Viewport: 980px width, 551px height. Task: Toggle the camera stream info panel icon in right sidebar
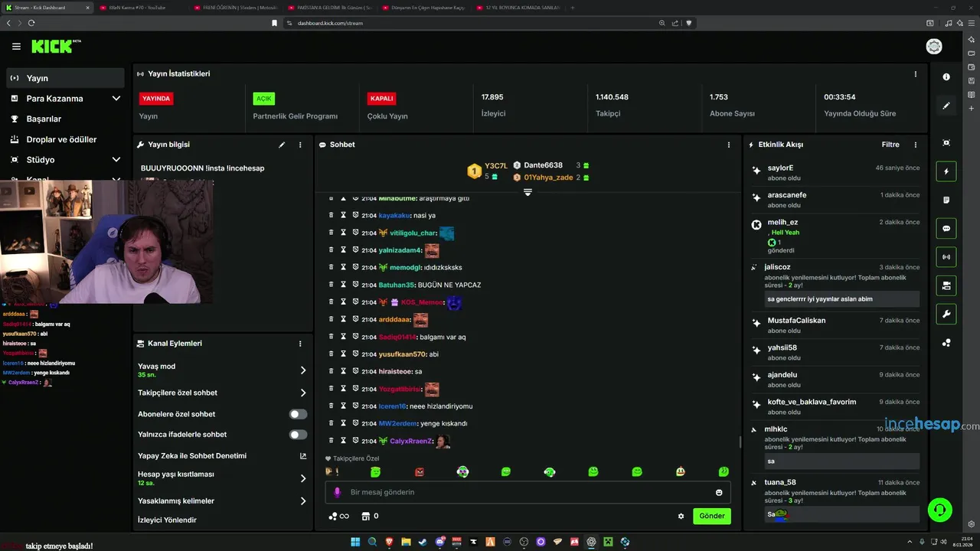(x=946, y=285)
